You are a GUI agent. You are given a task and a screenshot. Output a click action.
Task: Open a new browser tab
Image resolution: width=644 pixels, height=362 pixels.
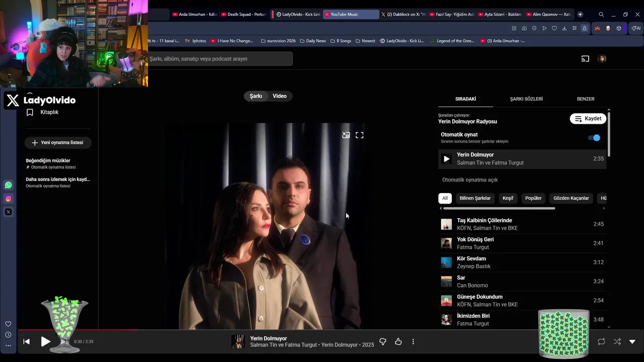pos(580,15)
